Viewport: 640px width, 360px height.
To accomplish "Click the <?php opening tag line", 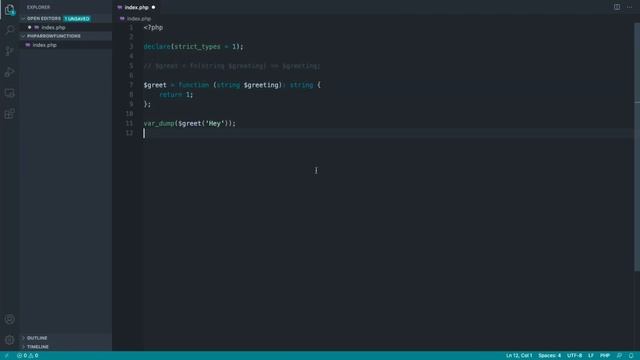I will (153, 27).
